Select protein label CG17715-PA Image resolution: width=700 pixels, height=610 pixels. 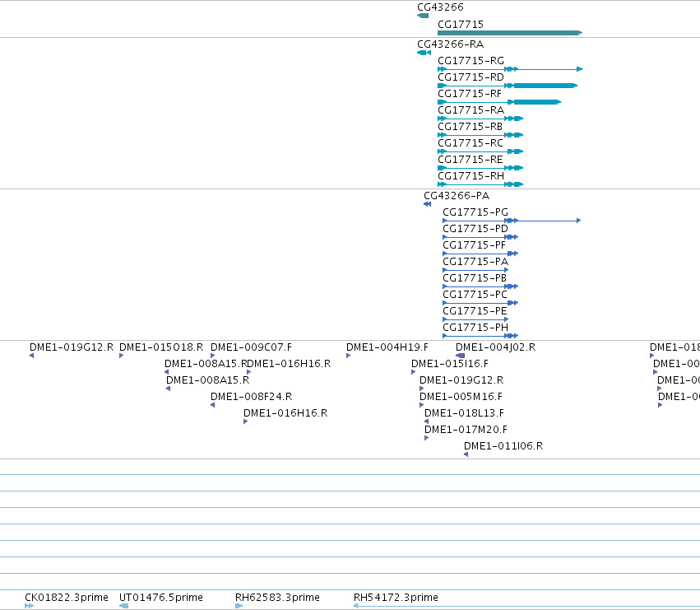(x=475, y=262)
